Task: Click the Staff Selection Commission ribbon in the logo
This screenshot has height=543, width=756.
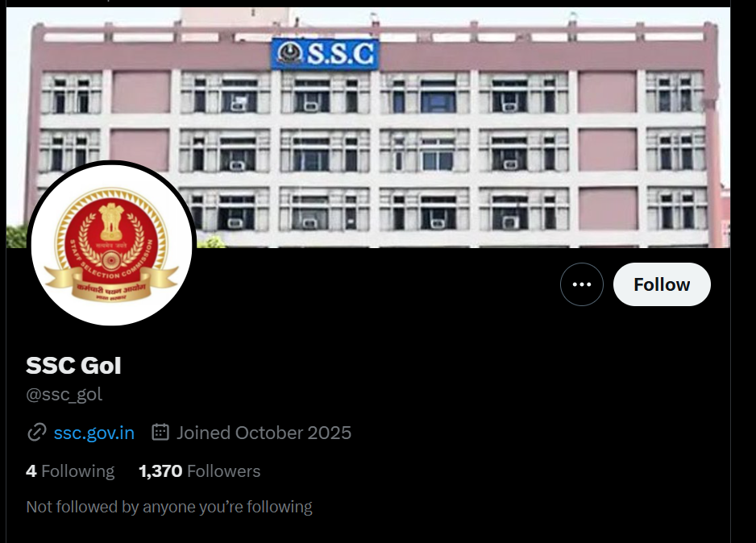Action: click(111, 289)
